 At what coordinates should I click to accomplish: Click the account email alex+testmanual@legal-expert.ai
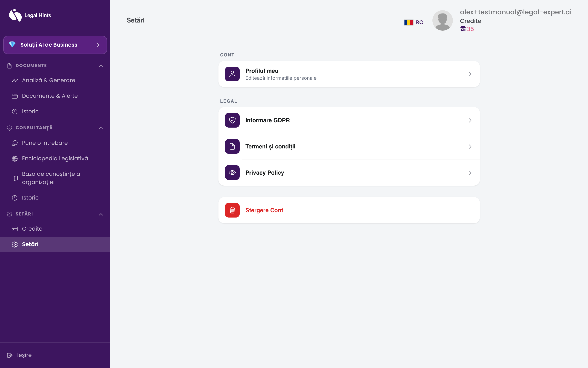[x=516, y=12]
